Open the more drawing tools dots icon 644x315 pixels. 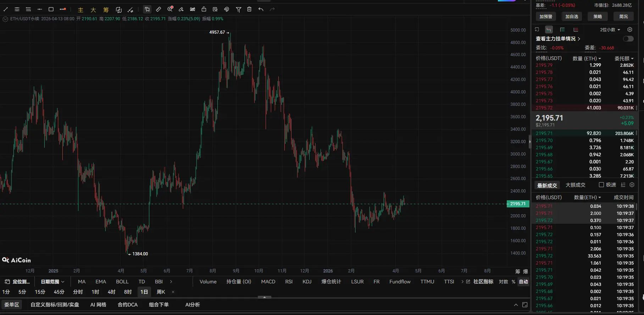[x=63, y=9]
